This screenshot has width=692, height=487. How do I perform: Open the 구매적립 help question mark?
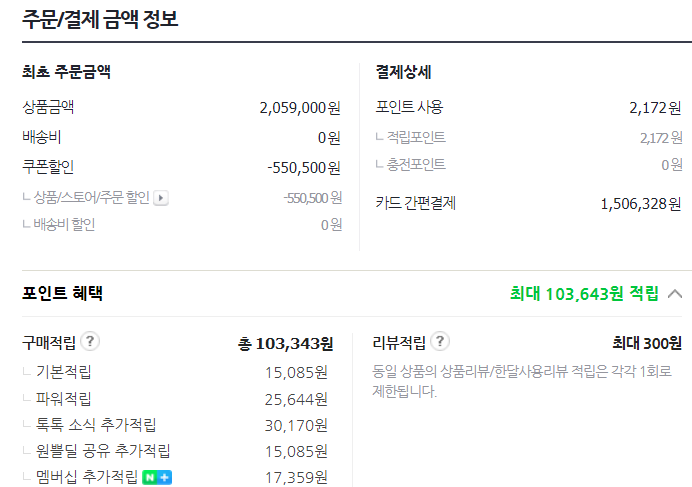90,342
